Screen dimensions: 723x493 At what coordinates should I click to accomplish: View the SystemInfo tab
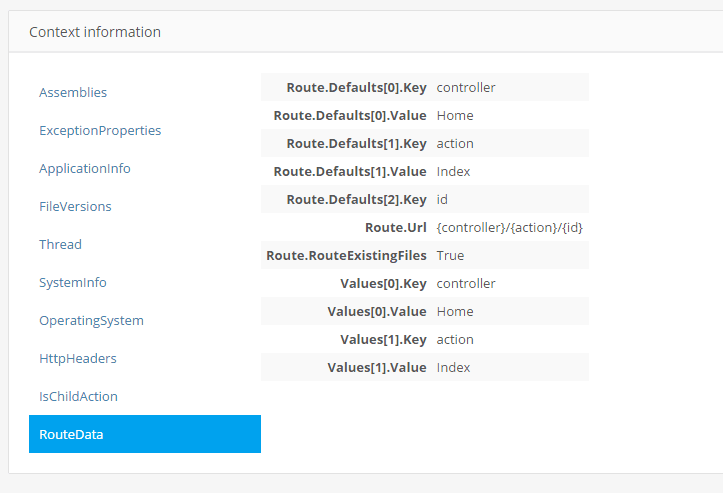tap(73, 282)
